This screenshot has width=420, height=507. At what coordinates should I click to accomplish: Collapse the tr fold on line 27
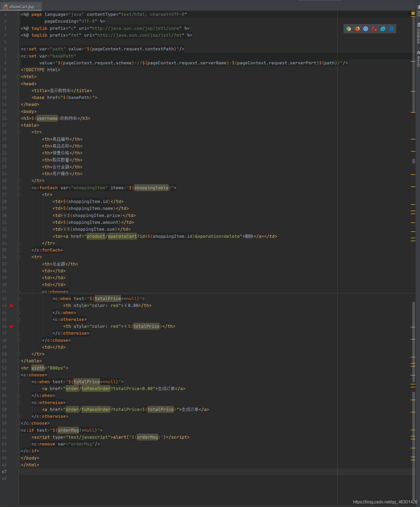point(18,195)
